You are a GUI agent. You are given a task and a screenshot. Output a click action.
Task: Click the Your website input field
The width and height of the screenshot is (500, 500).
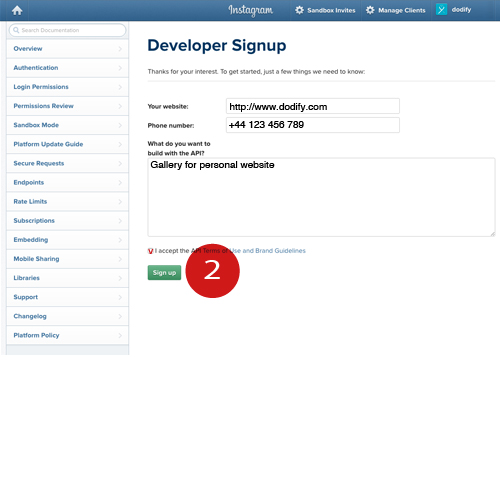(x=313, y=106)
